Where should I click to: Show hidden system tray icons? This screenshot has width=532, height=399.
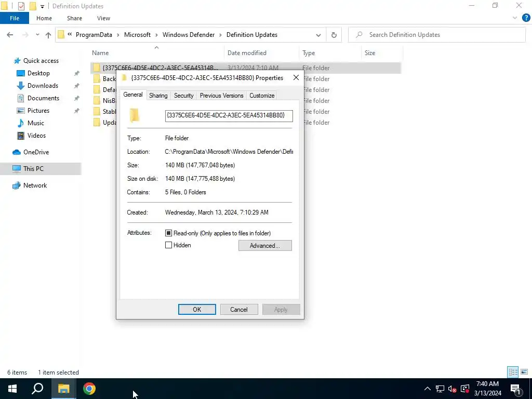[428, 389]
